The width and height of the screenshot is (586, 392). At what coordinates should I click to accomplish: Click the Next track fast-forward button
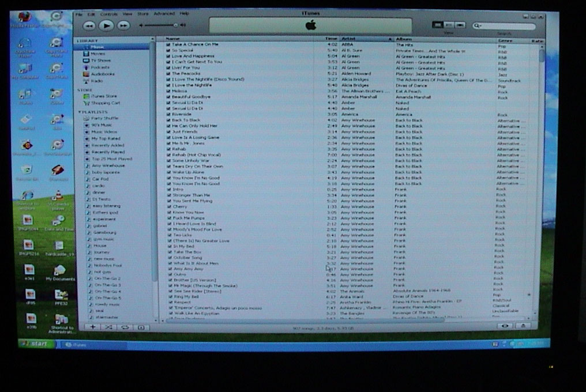pos(123,25)
